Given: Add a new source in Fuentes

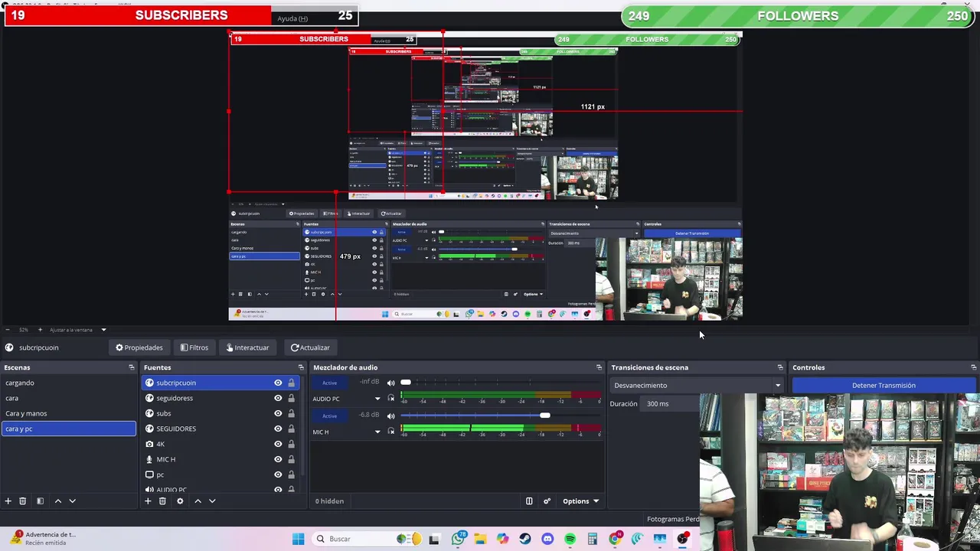Looking at the screenshot, I should pos(148,501).
